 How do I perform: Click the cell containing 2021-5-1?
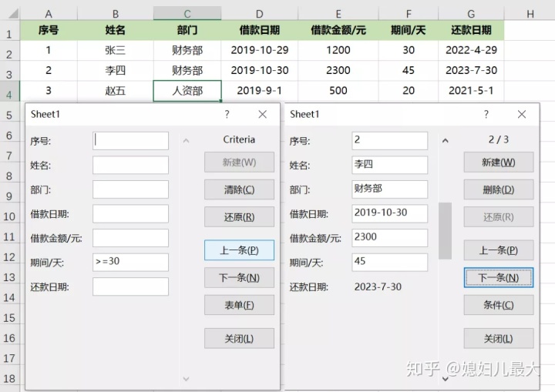click(x=471, y=91)
